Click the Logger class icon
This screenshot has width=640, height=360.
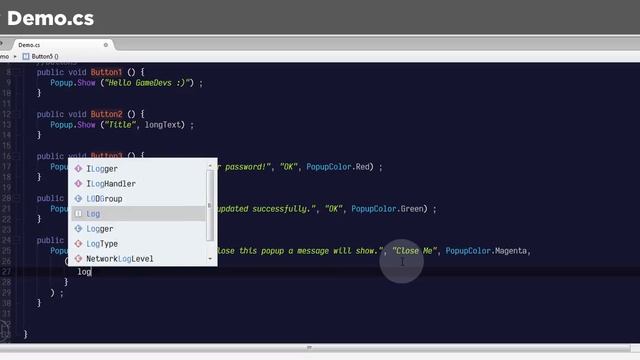click(x=78, y=229)
